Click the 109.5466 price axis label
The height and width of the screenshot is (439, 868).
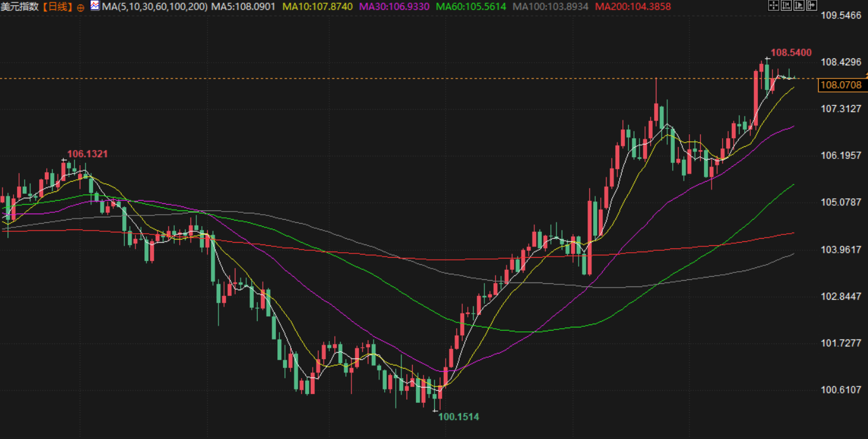click(x=841, y=15)
